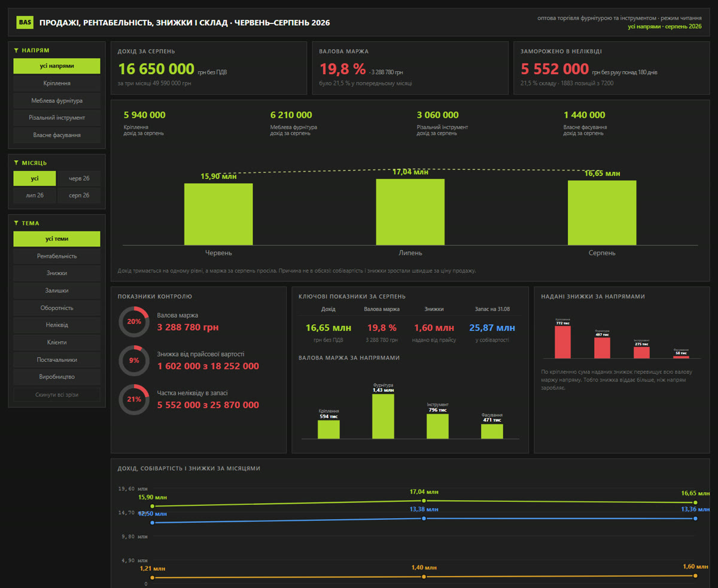Screen dimensions: 718x588
Task: Click the BAS logo badge in the header
Action: point(25,23)
